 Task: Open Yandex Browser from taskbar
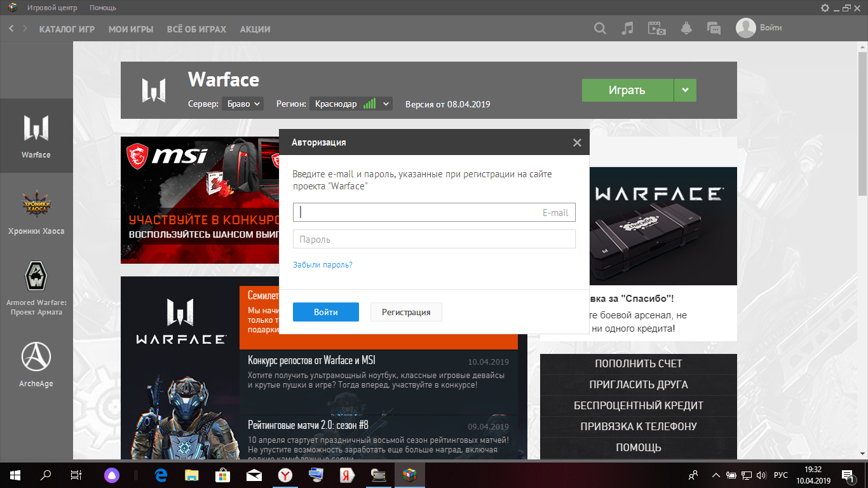click(285, 475)
